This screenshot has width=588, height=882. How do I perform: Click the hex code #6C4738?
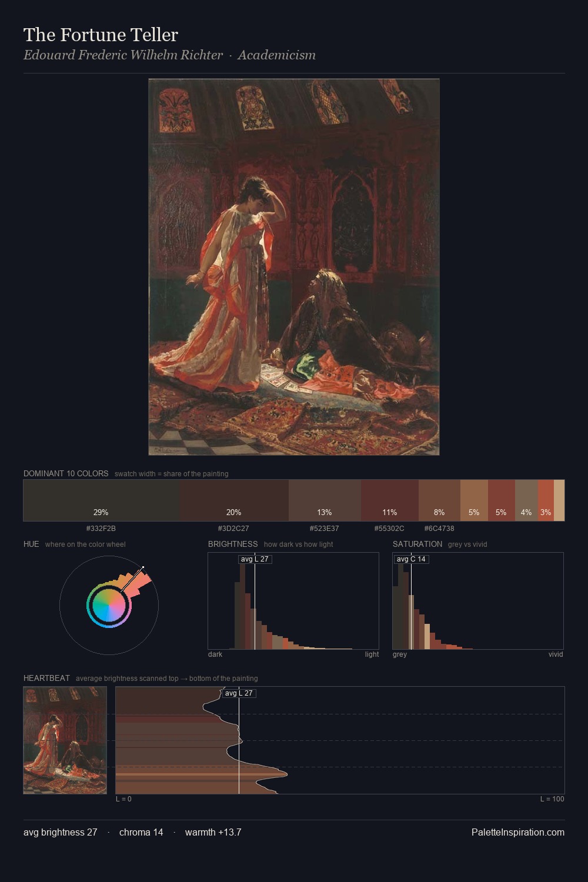tap(439, 528)
